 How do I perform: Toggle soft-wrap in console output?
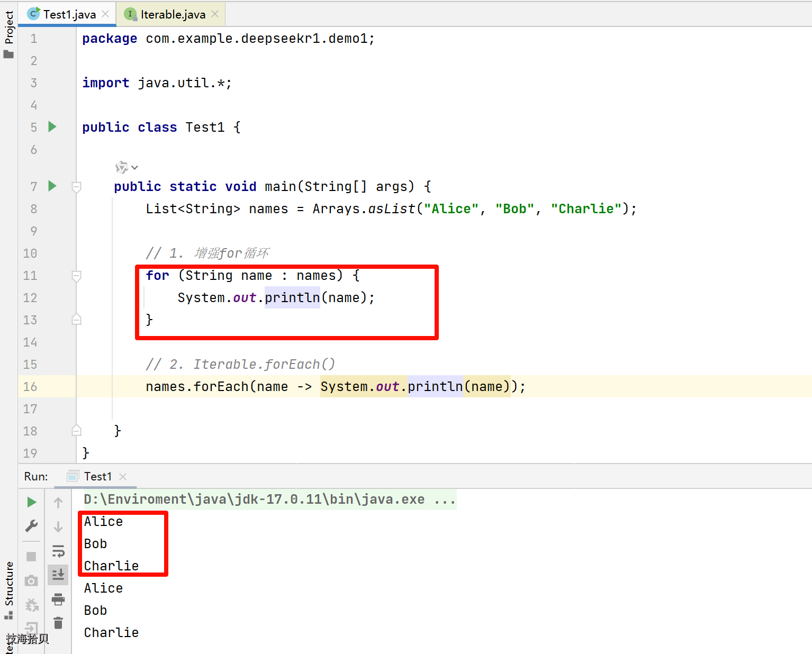(x=58, y=551)
